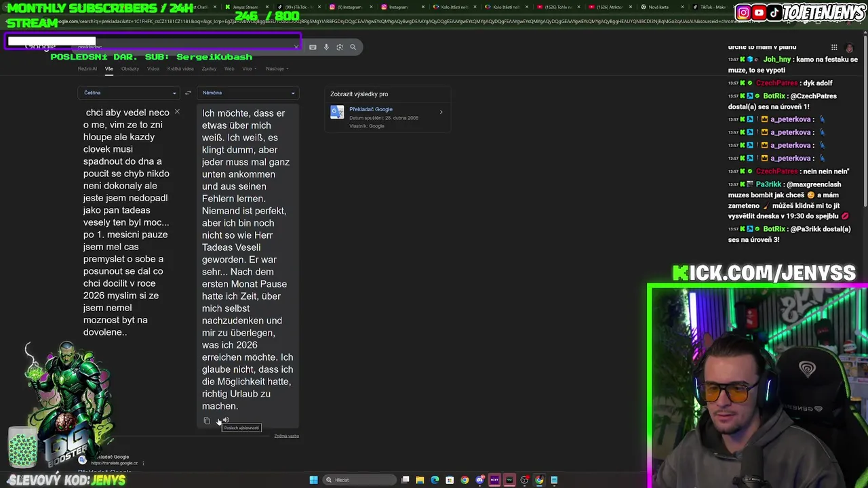The image size is (868, 488).
Task: Click the Zpětná vazba feedback link
Action: (x=286, y=436)
